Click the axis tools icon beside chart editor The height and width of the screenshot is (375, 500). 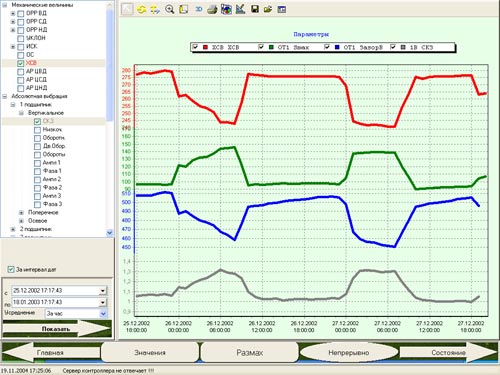pyautogui.click(x=240, y=9)
